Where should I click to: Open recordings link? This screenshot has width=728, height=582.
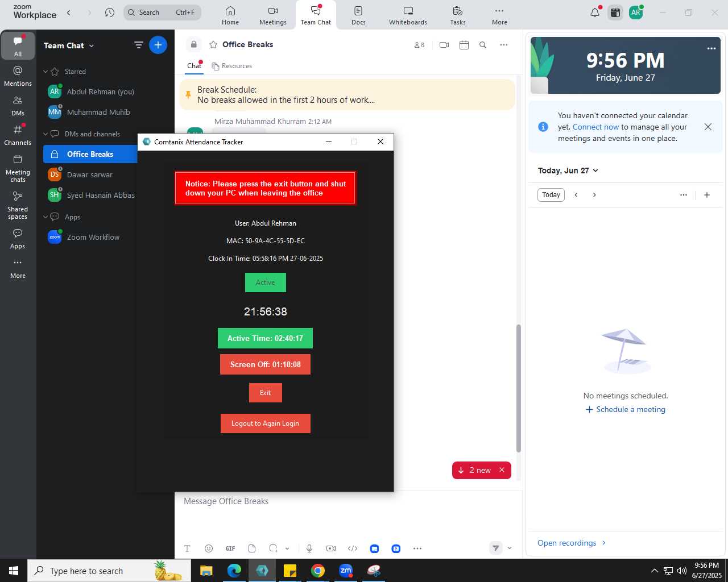click(x=572, y=543)
